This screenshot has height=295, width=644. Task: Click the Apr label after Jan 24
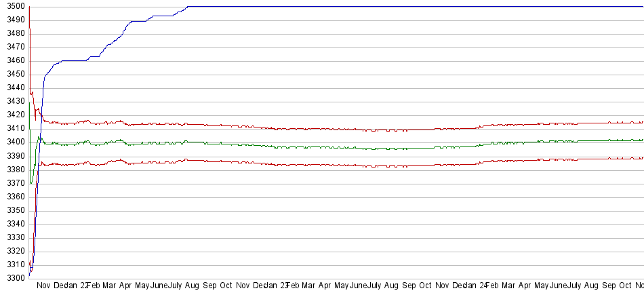coord(524,286)
